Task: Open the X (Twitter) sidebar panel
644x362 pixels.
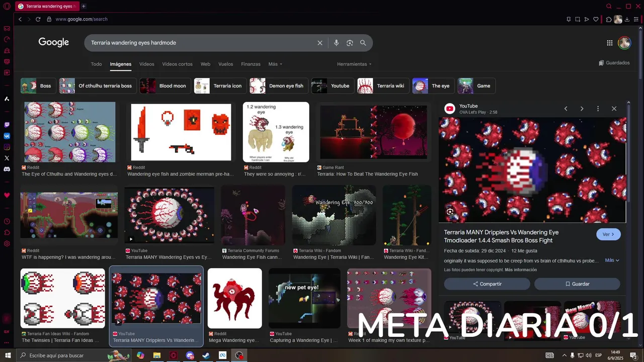Action: [7, 158]
